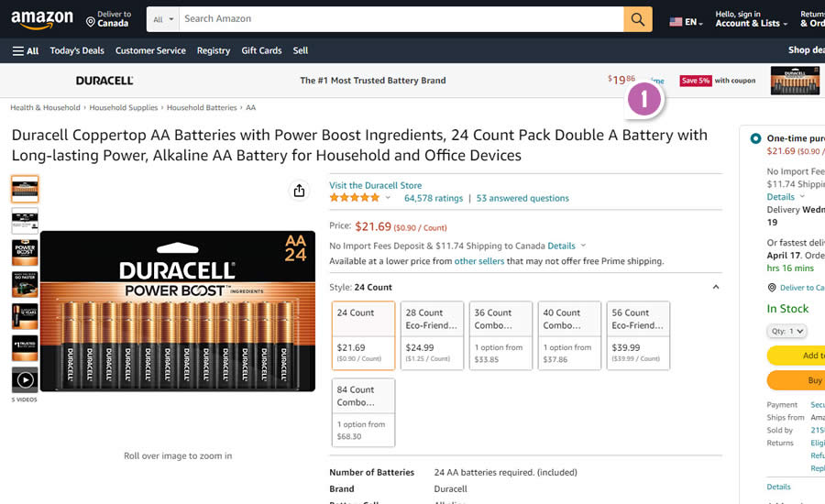825x504 pixels.
Task: Play the product videos thumbnail
Action: (x=25, y=379)
